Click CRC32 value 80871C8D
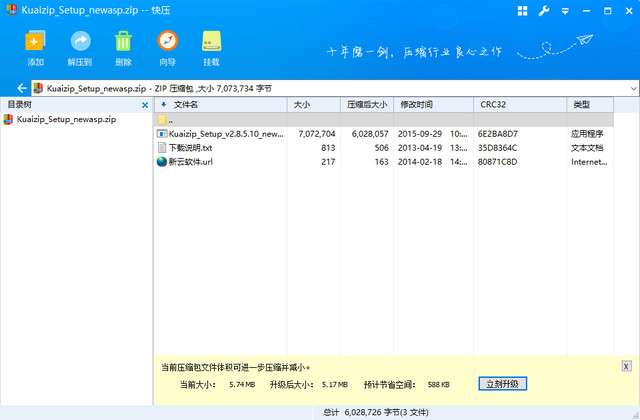Screen dimensions: 640x420 pyautogui.click(x=497, y=162)
